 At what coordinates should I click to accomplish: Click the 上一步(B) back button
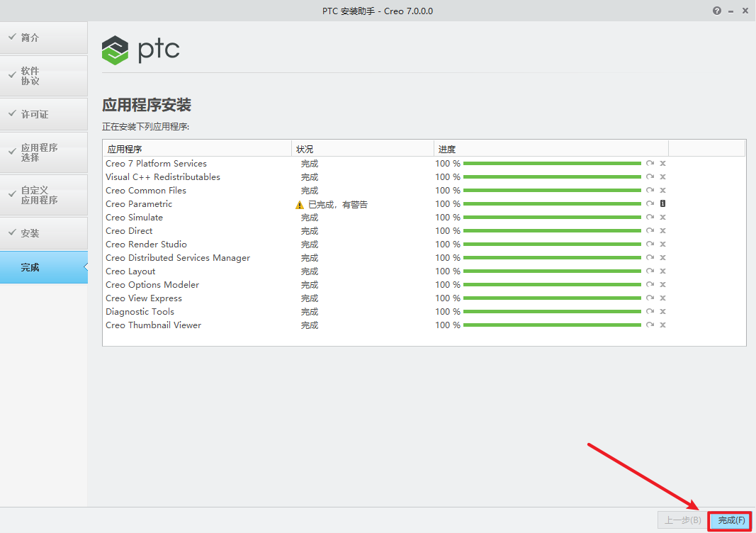(x=682, y=520)
